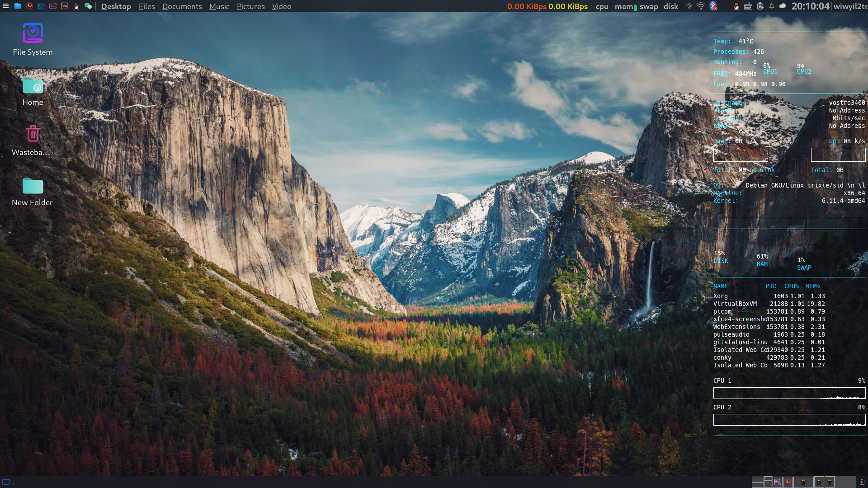Screen dimensions: 868x488
Task: Click the clock showing 20:10:04
Action: (810, 6)
